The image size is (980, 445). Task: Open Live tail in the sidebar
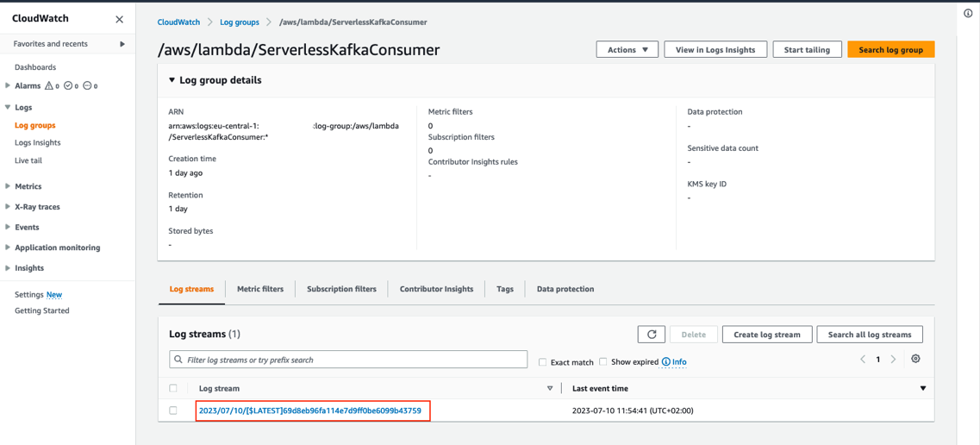coord(28,160)
